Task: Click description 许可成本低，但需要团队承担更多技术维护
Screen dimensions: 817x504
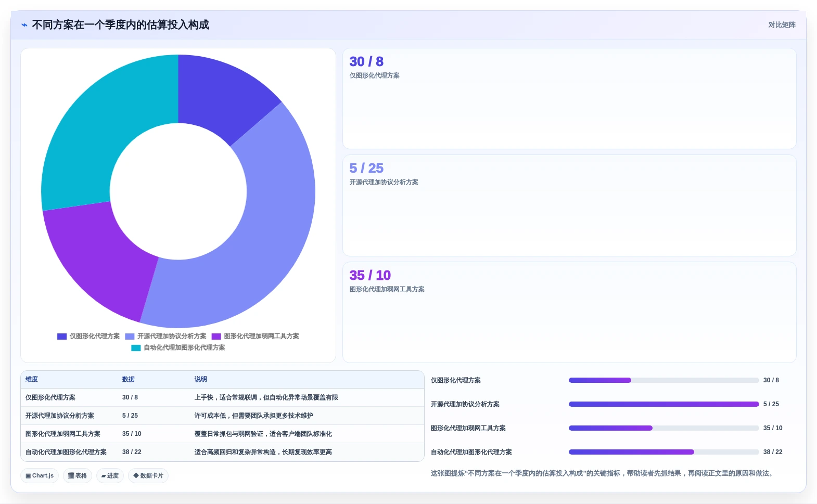Action: (x=254, y=416)
